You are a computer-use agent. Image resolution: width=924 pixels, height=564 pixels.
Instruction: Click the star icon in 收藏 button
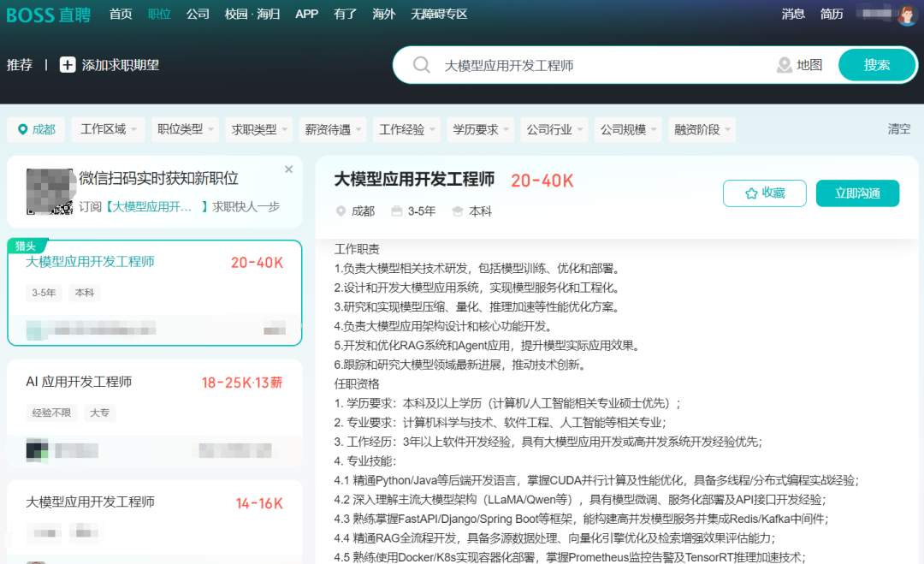(x=751, y=193)
